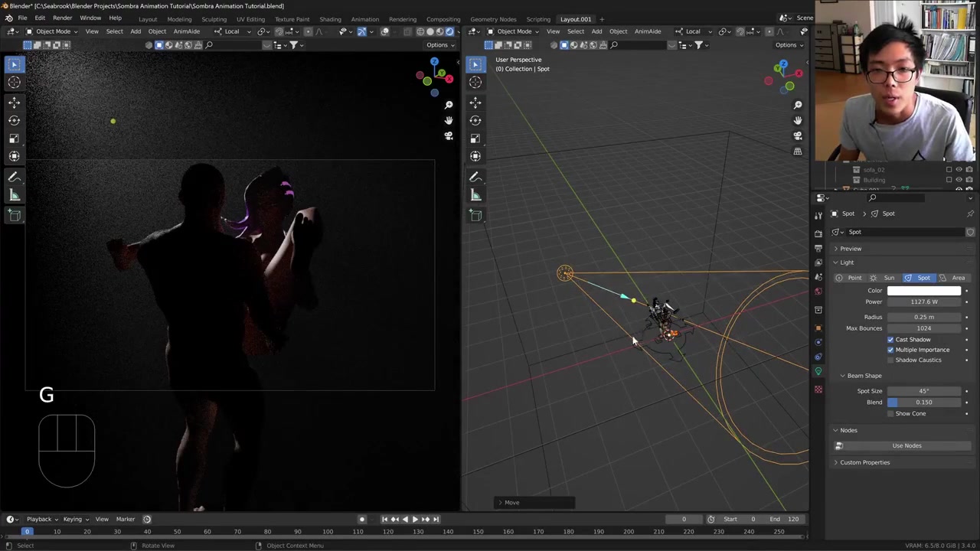
Task: Open the Shading workspace tab
Action: [x=330, y=19]
